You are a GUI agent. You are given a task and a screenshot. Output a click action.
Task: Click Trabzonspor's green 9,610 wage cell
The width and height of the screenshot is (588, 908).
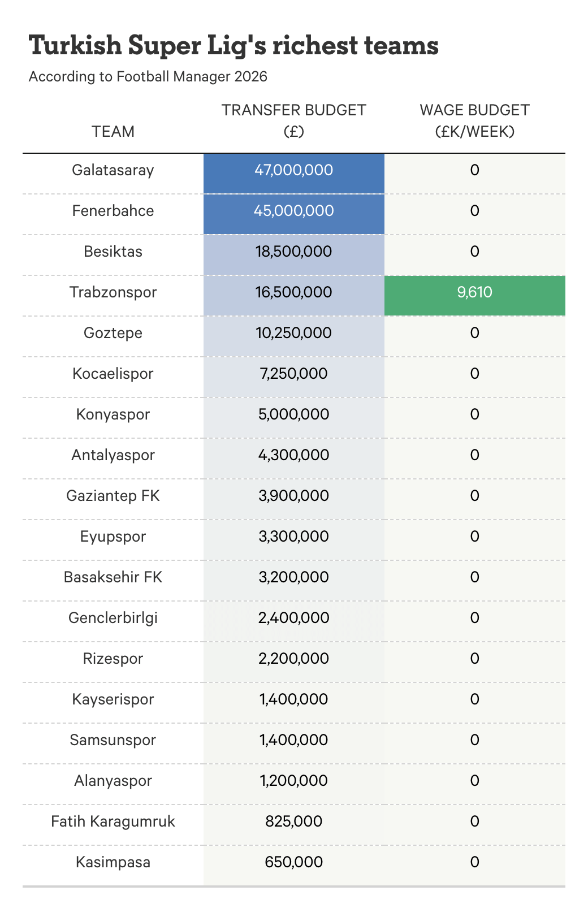coord(474,292)
